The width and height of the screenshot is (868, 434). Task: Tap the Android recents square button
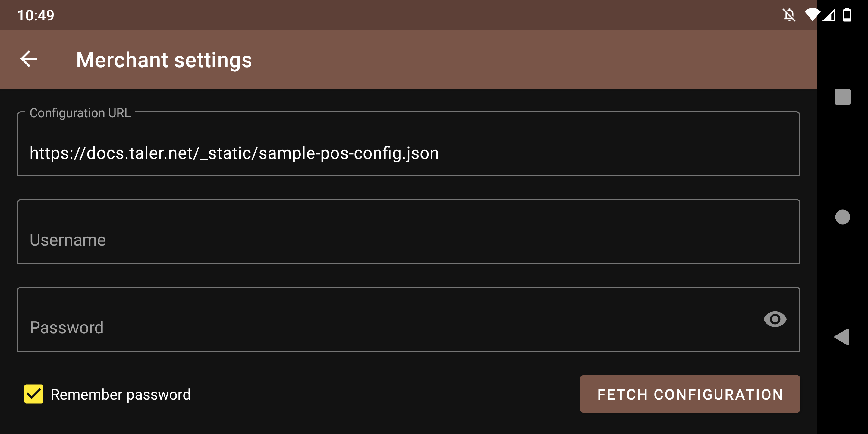pyautogui.click(x=842, y=97)
